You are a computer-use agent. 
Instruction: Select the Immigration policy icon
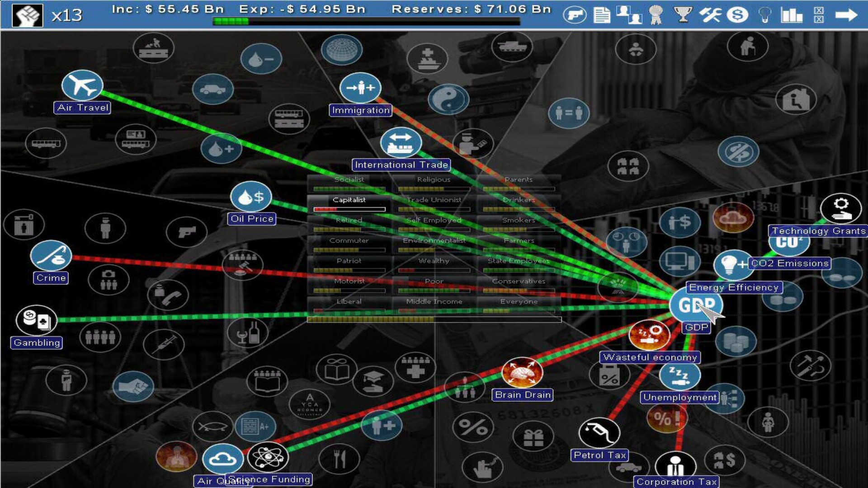(x=359, y=88)
